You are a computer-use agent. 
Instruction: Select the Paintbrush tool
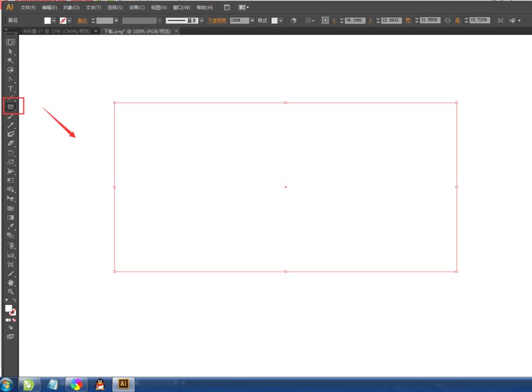coord(11,116)
